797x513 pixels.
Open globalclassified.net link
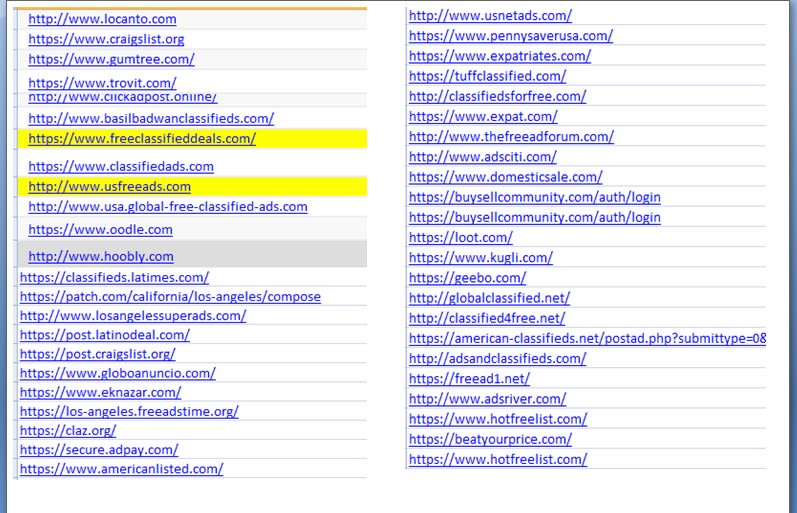[x=489, y=298]
